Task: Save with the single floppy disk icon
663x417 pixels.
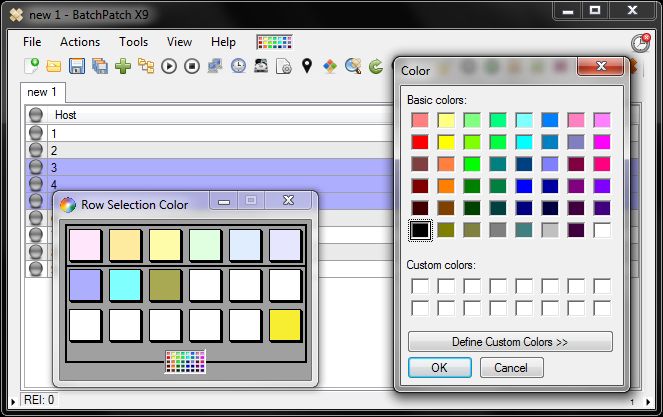Action: 77,66
